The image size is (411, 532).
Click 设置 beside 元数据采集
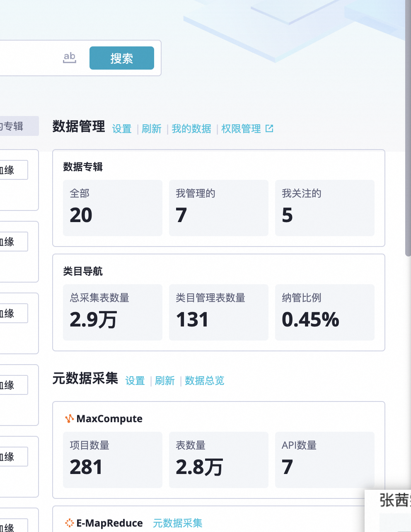(135, 381)
